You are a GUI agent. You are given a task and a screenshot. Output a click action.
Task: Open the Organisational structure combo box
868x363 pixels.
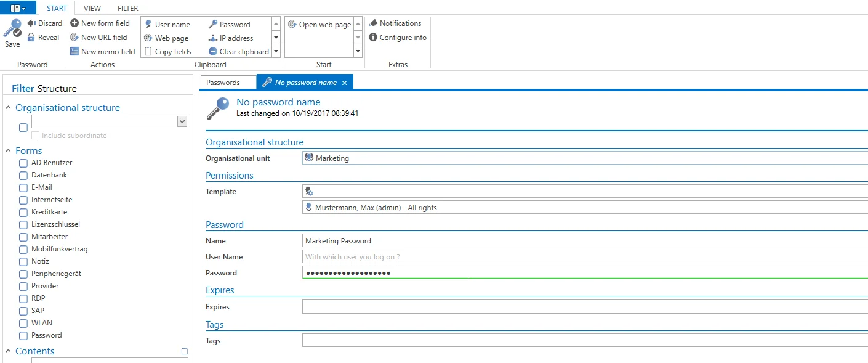pyautogui.click(x=110, y=121)
